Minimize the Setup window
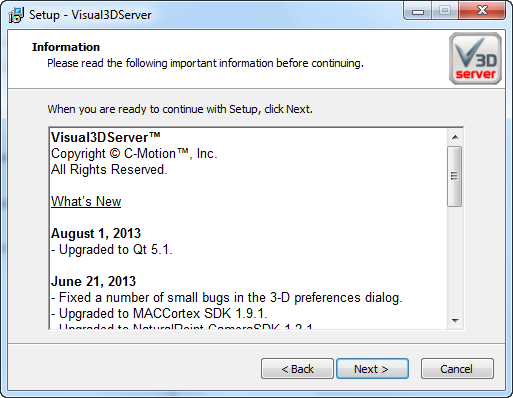The image size is (513, 398). coord(418,11)
